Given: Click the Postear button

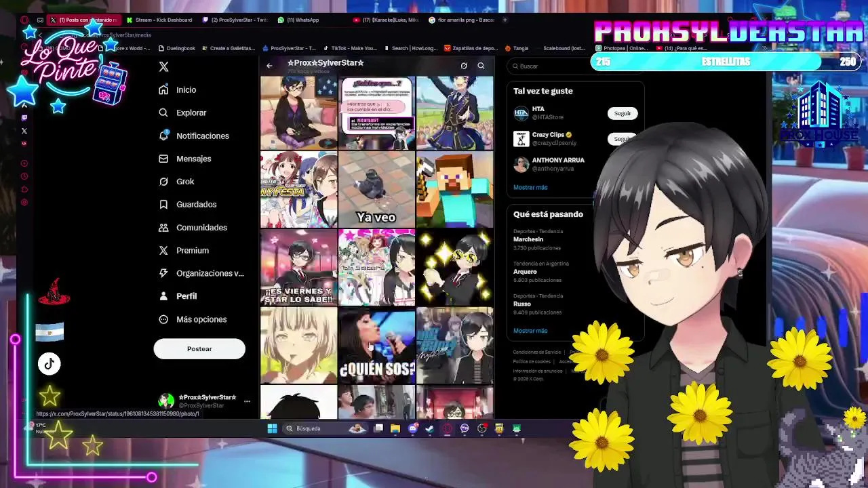Looking at the screenshot, I should (x=199, y=348).
